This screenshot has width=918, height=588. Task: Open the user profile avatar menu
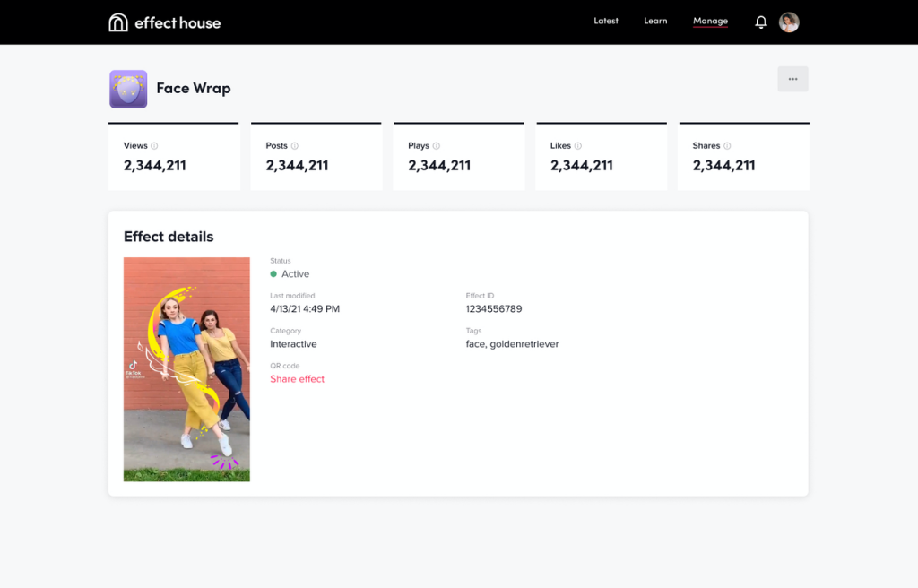[789, 22]
